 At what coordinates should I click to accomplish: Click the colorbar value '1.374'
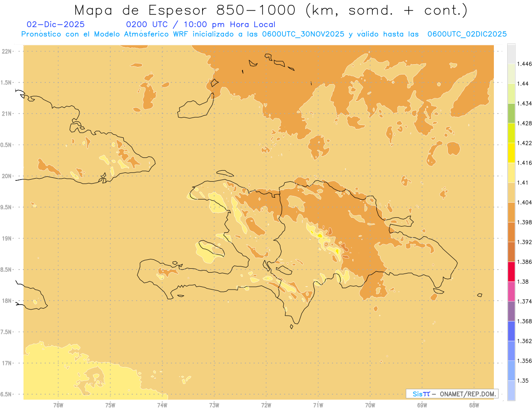click(x=525, y=301)
